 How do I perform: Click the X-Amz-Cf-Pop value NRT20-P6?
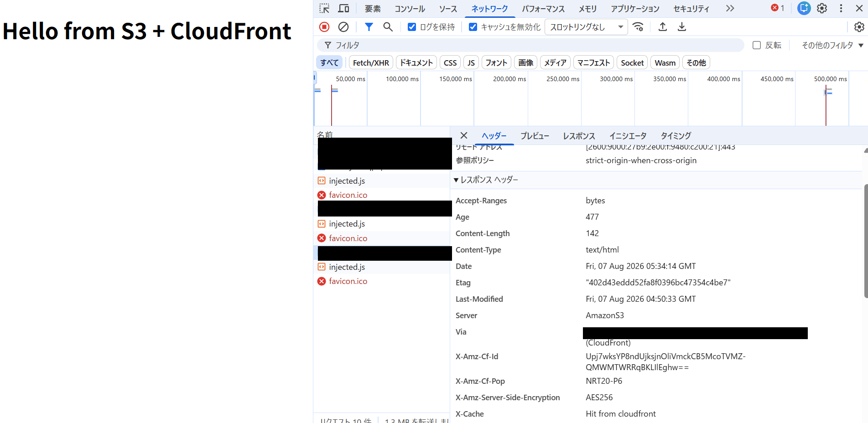click(603, 381)
